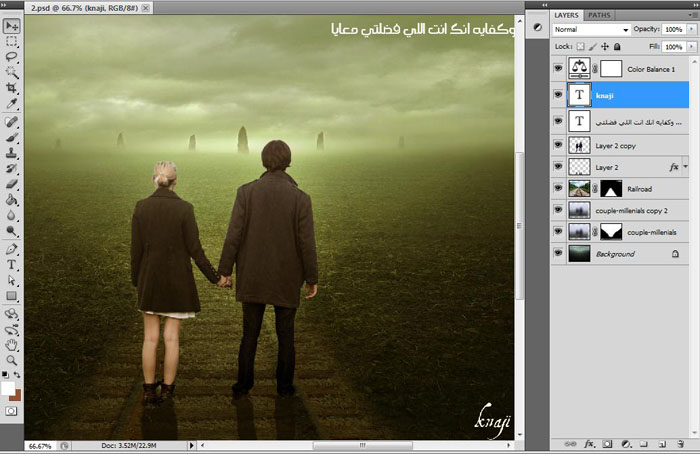Toggle visibility of the Railroad layer
The width and height of the screenshot is (700, 454).
coord(558,188)
